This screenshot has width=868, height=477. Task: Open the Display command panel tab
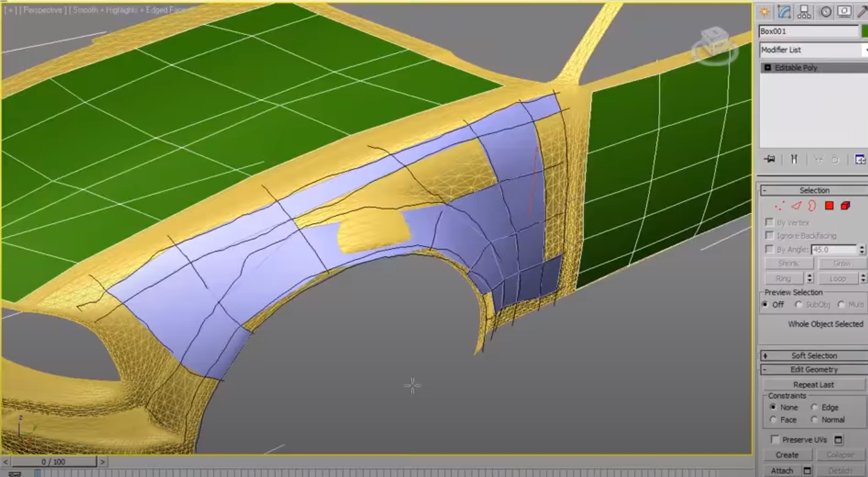[845, 12]
